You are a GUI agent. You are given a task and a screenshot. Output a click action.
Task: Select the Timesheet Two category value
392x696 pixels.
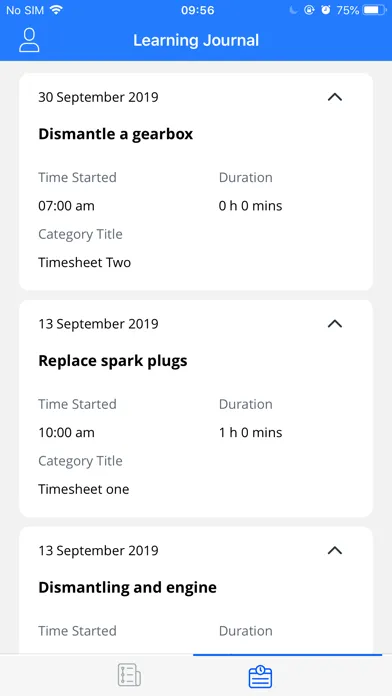point(84,262)
